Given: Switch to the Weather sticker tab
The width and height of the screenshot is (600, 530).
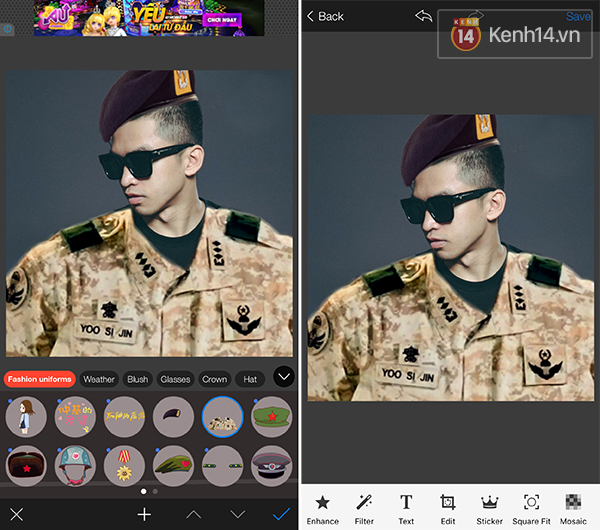Looking at the screenshot, I should coord(99,379).
